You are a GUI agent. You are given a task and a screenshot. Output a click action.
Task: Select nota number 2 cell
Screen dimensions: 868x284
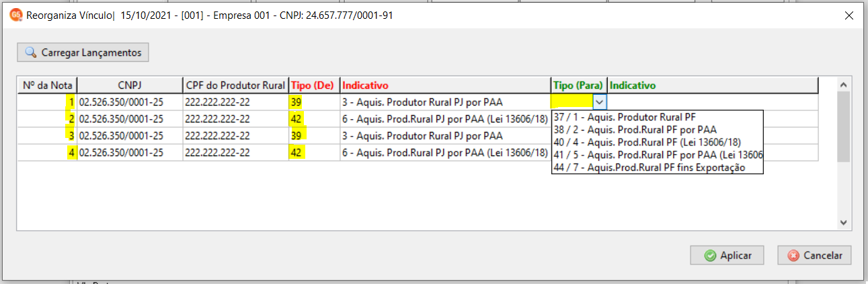point(47,118)
